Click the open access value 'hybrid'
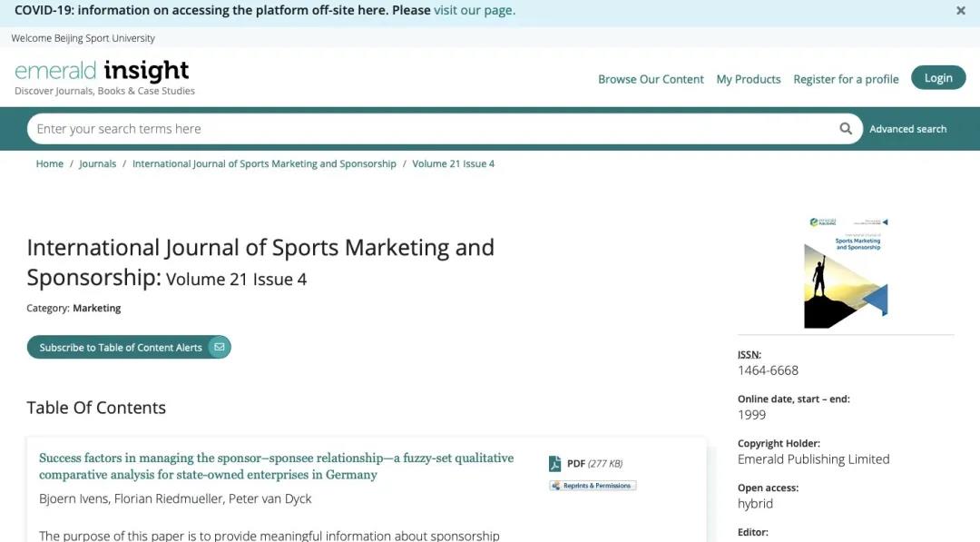The width and height of the screenshot is (980, 542). click(755, 503)
